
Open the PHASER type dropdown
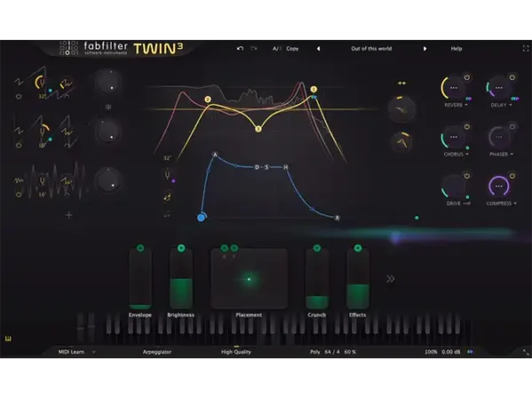pyautogui.click(x=501, y=154)
